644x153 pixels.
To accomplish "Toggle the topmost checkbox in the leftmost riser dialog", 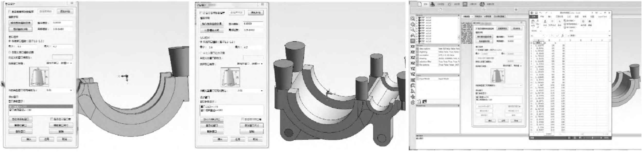I will 10,11.
